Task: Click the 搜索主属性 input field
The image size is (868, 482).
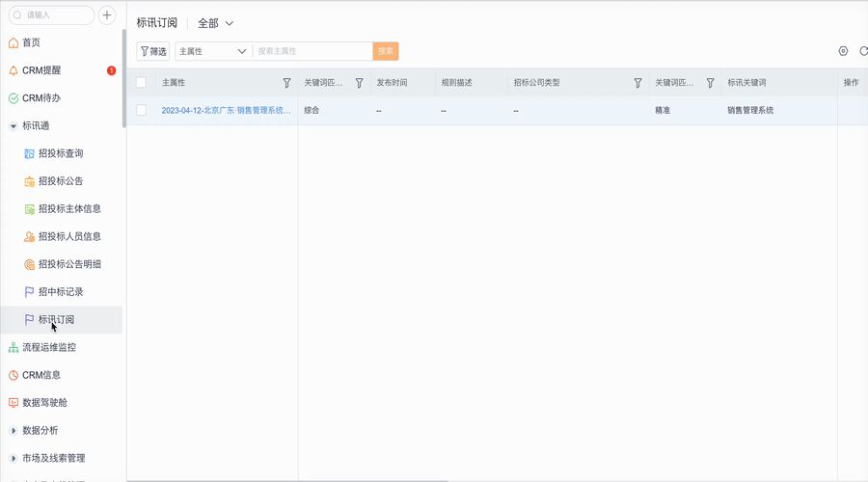Action: coord(312,51)
